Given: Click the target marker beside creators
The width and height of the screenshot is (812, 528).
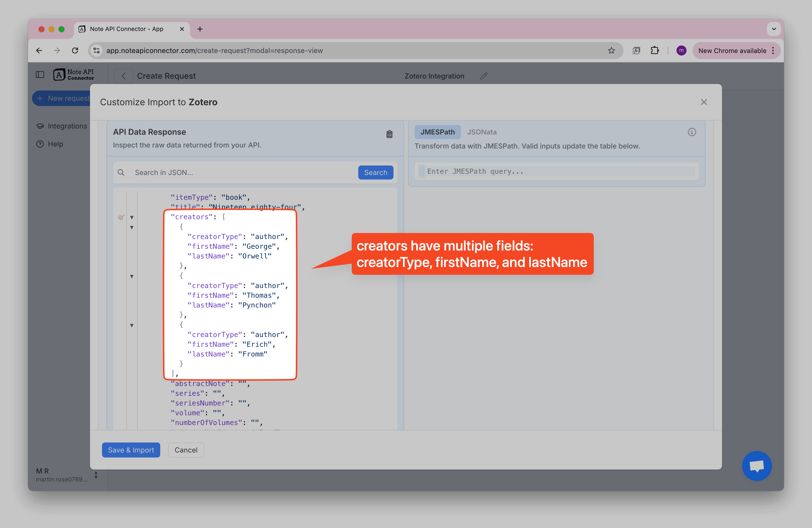Looking at the screenshot, I should [x=121, y=217].
